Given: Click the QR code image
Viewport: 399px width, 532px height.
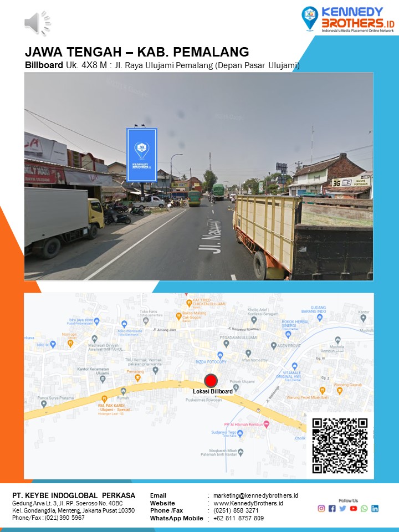Looking at the screenshot, I should coord(340,446).
